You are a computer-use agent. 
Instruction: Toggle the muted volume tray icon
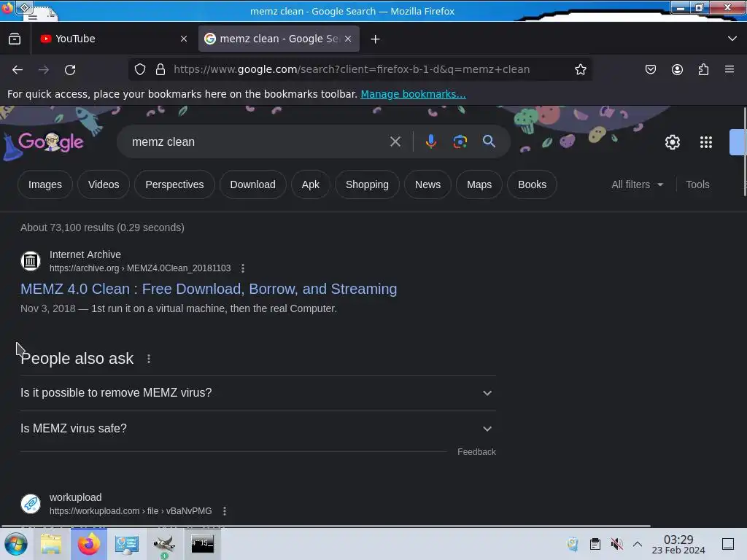click(617, 544)
